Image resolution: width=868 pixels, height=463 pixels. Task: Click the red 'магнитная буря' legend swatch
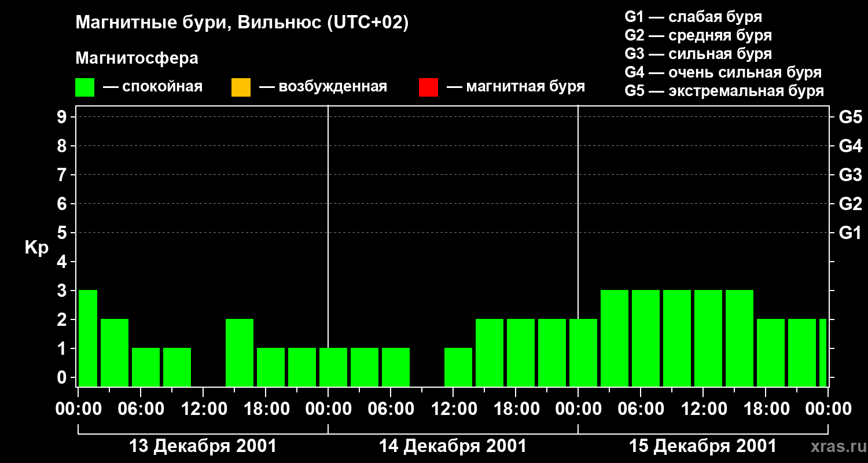coord(428,87)
